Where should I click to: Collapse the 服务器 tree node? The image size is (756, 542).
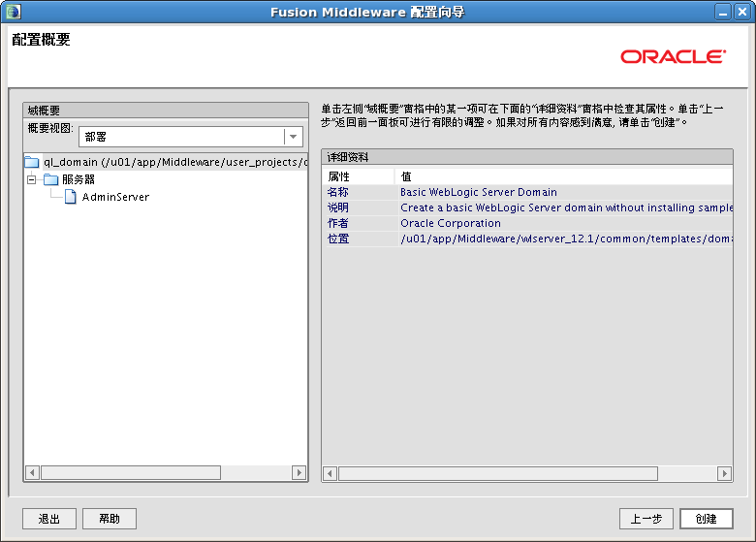[x=31, y=180]
